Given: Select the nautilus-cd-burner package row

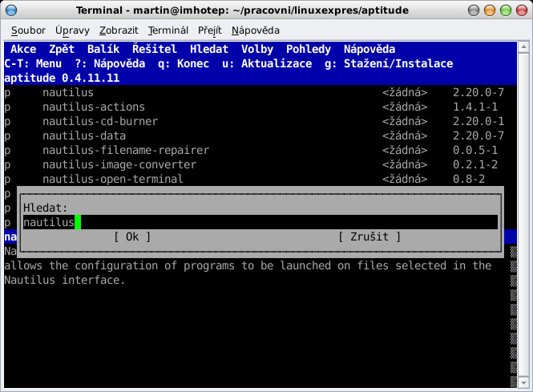Looking at the screenshot, I should pyautogui.click(x=99, y=121).
